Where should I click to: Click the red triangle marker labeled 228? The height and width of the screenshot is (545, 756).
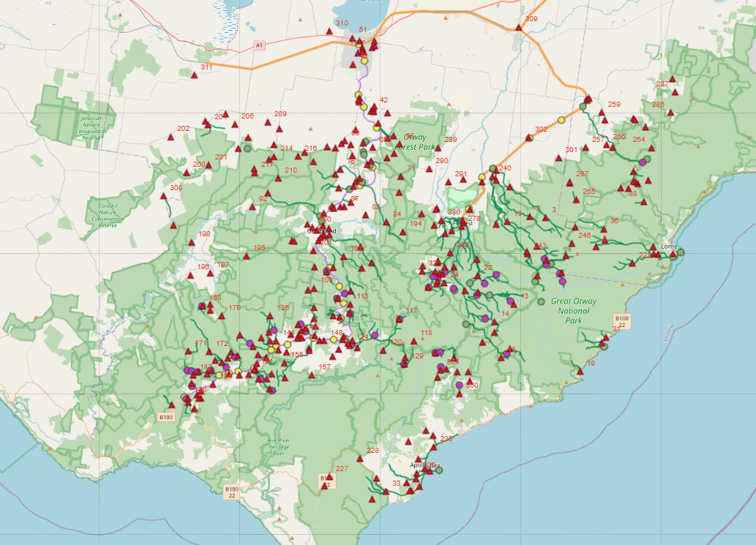coord(360,459)
